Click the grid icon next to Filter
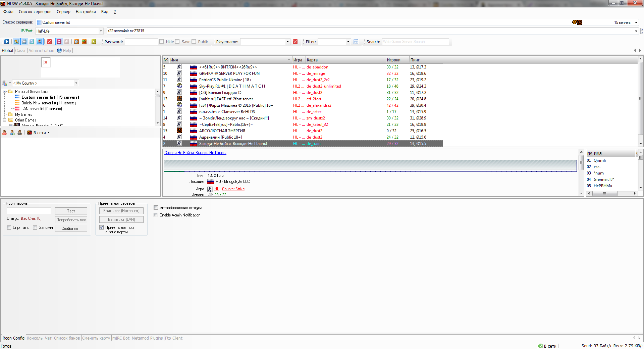644x349 pixels. (356, 42)
